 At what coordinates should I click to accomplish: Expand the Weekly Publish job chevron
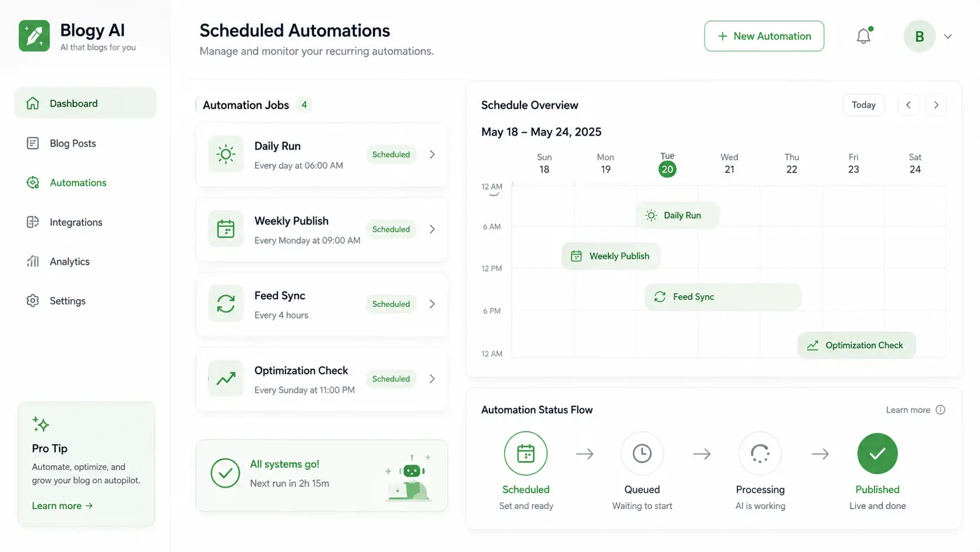pos(433,229)
